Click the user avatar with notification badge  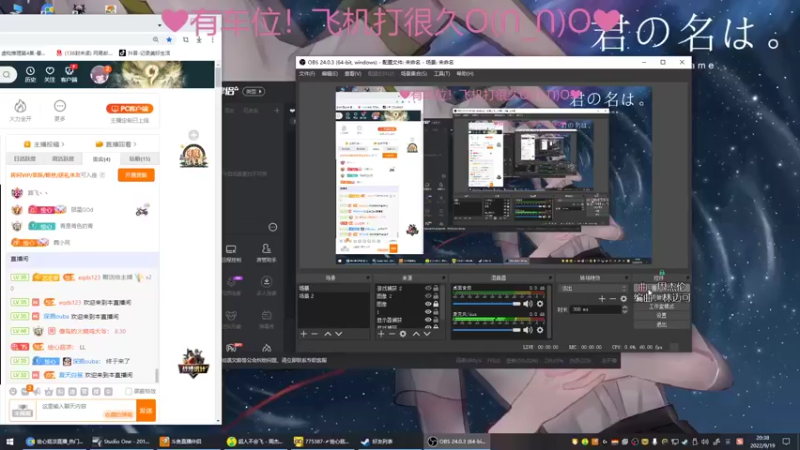click(100, 74)
